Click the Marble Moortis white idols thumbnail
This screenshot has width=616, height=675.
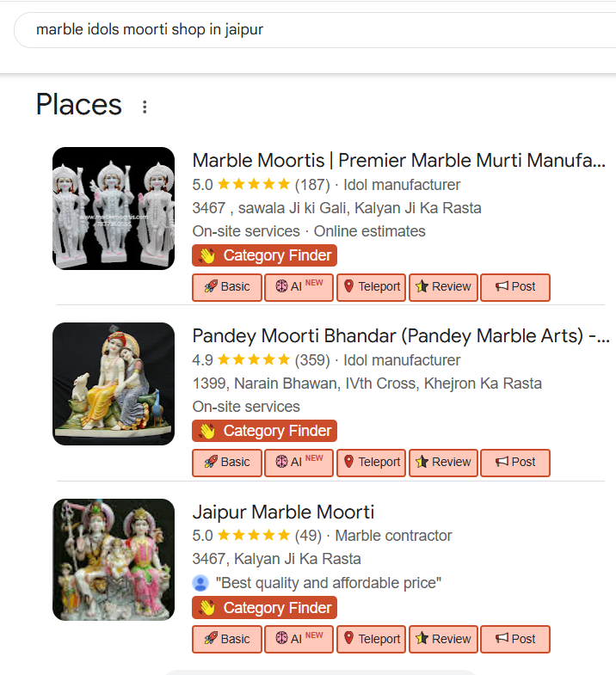tap(114, 209)
